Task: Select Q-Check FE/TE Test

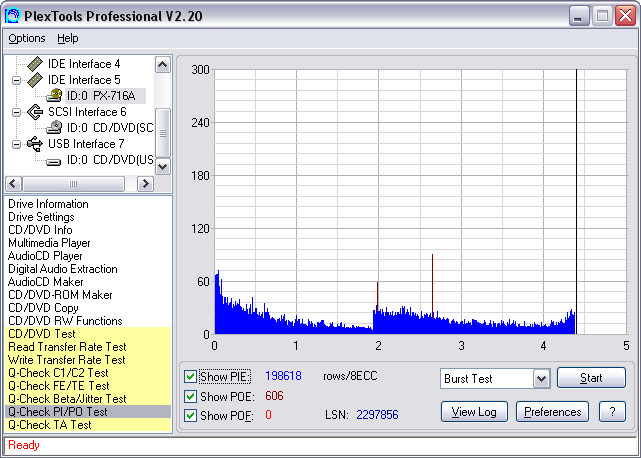Action: (x=89, y=386)
